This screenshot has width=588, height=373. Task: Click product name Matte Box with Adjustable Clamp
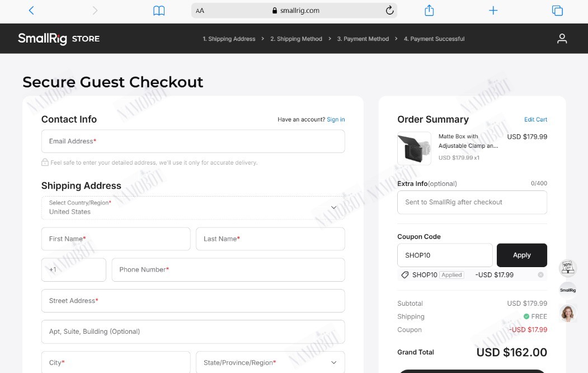point(468,141)
